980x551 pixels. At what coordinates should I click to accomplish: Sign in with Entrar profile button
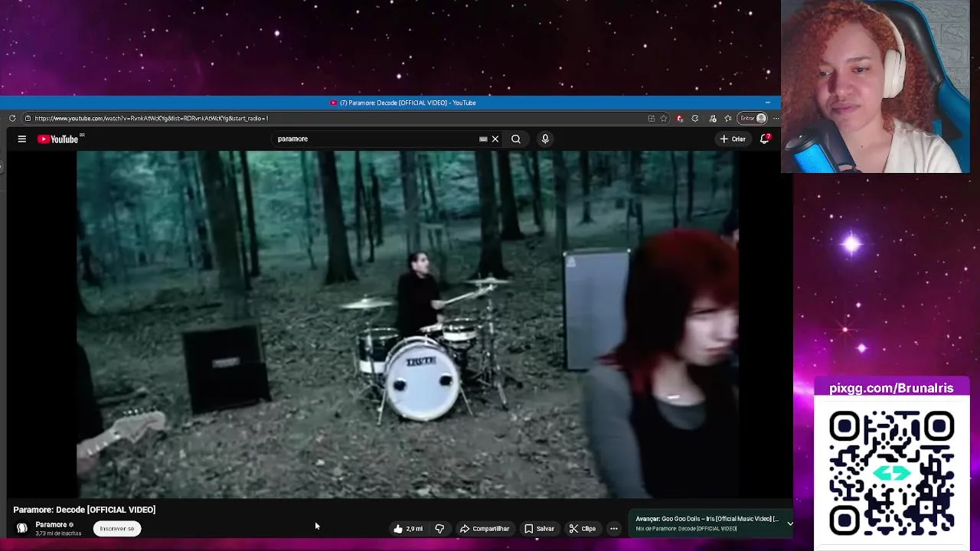pos(753,118)
